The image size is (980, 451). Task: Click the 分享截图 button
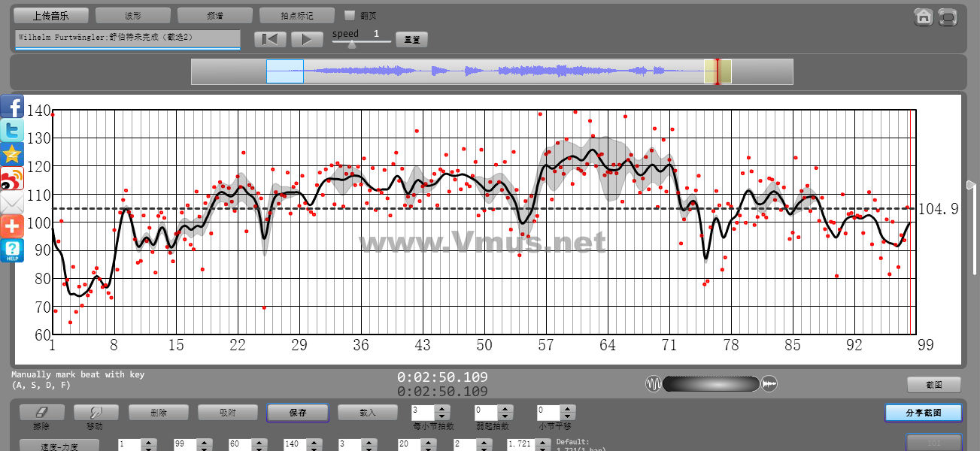(x=923, y=413)
